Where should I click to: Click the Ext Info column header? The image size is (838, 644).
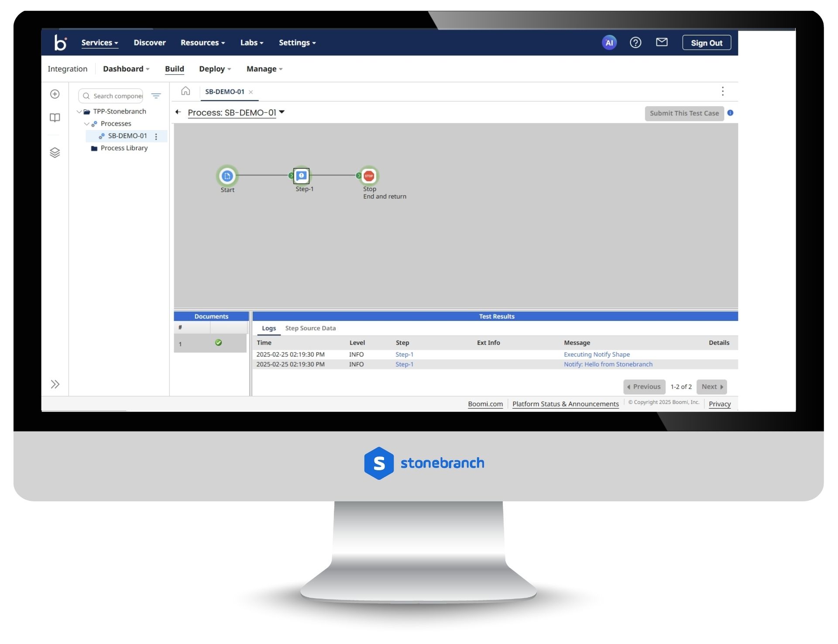(488, 343)
